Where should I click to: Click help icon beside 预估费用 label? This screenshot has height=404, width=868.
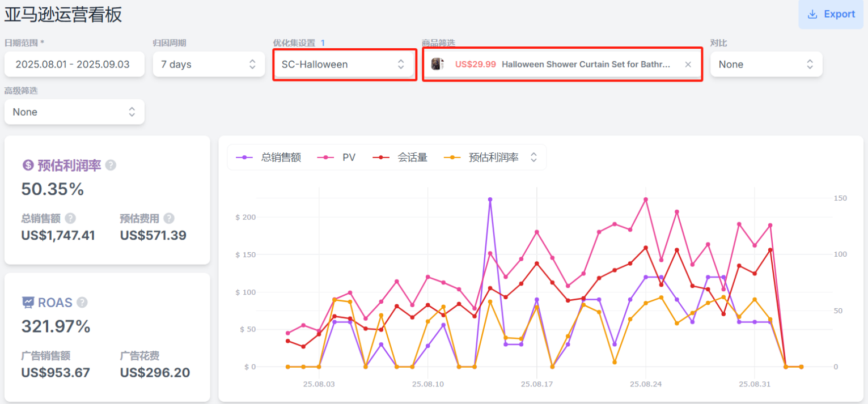pos(169,219)
